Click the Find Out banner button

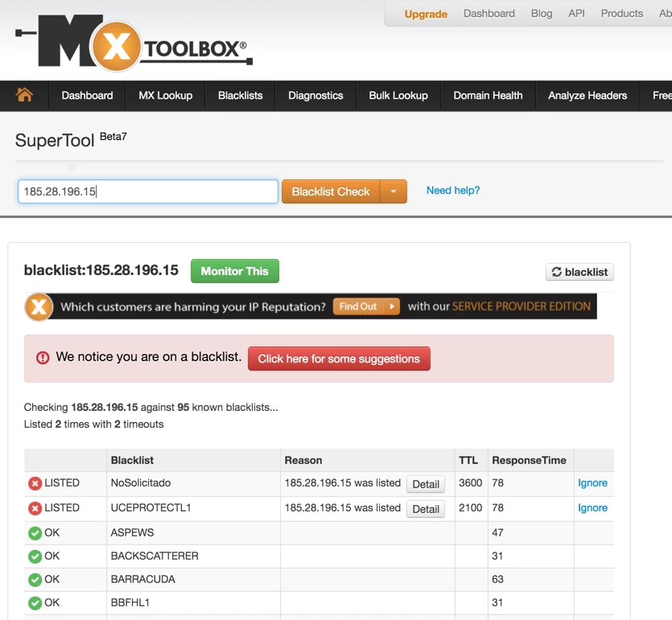[366, 306]
